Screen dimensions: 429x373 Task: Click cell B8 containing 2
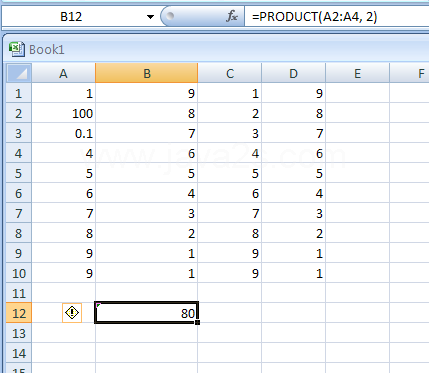tap(147, 233)
